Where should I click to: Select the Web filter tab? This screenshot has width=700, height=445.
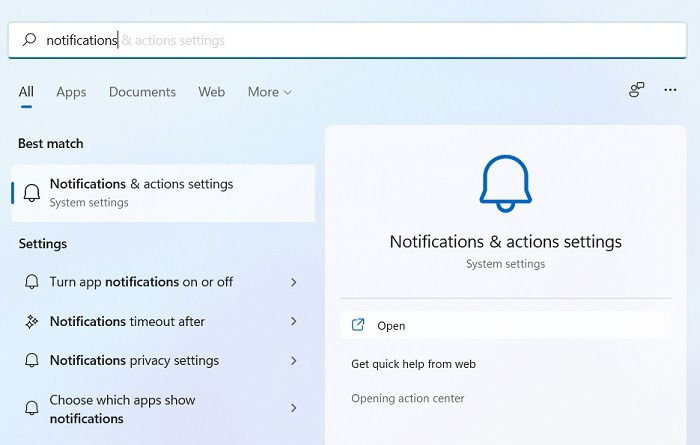[x=212, y=92]
